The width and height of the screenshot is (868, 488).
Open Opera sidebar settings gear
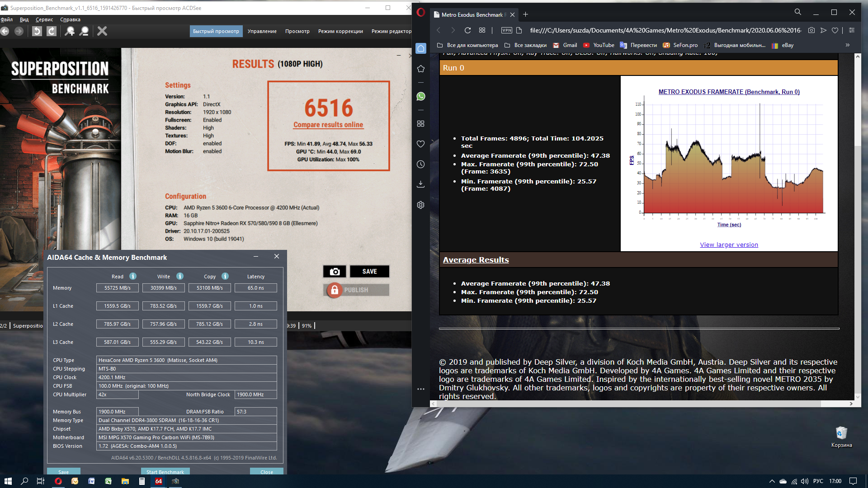421,205
